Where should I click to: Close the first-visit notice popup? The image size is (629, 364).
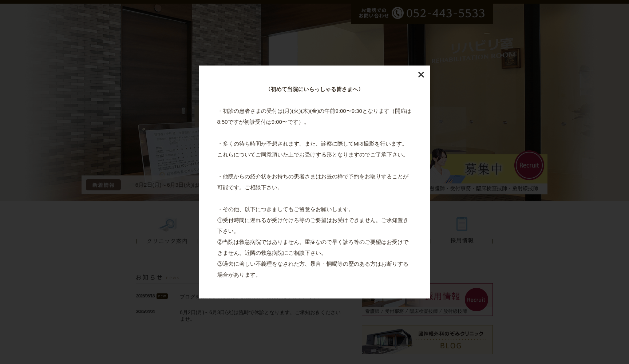tap(421, 75)
